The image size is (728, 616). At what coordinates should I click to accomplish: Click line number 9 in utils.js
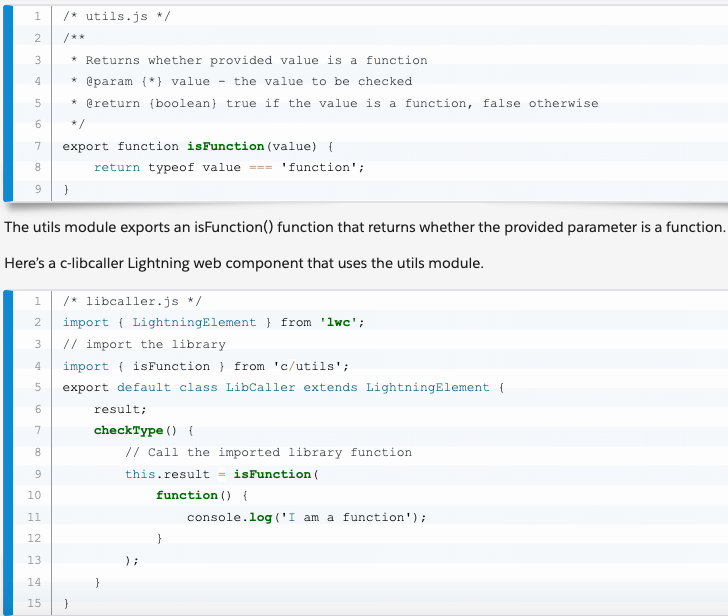tap(38, 189)
